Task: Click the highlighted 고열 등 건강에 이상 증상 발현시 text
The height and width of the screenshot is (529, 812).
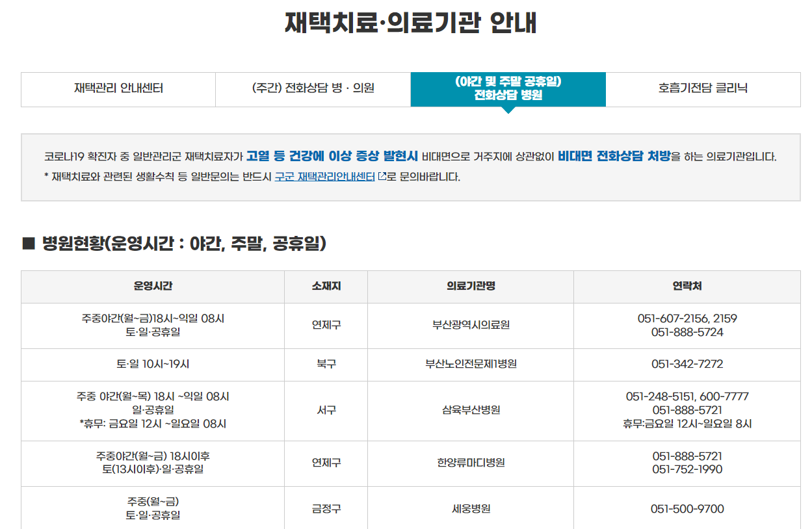Action: pyautogui.click(x=332, y=156)
